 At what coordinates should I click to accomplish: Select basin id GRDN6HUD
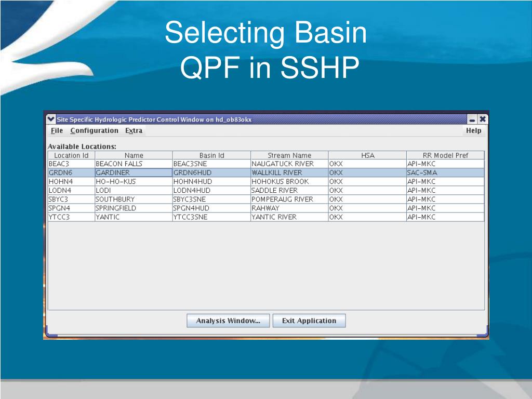coord(212,172)
